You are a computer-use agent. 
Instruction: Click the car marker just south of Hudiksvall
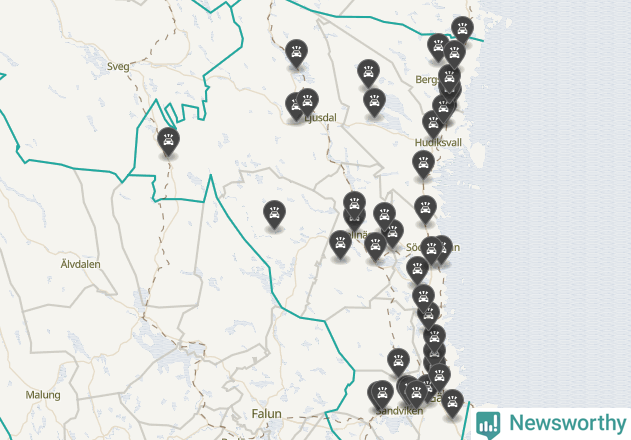pos(423,164)
